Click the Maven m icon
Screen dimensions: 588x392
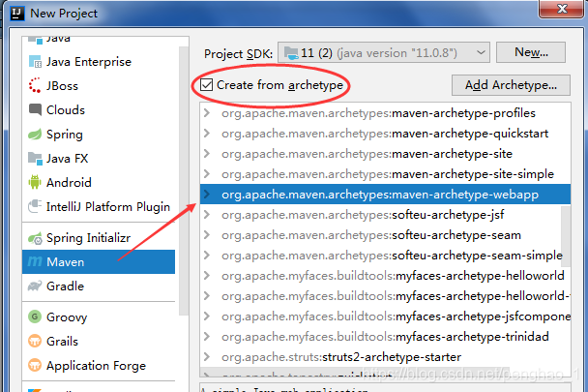click(35, 261)
